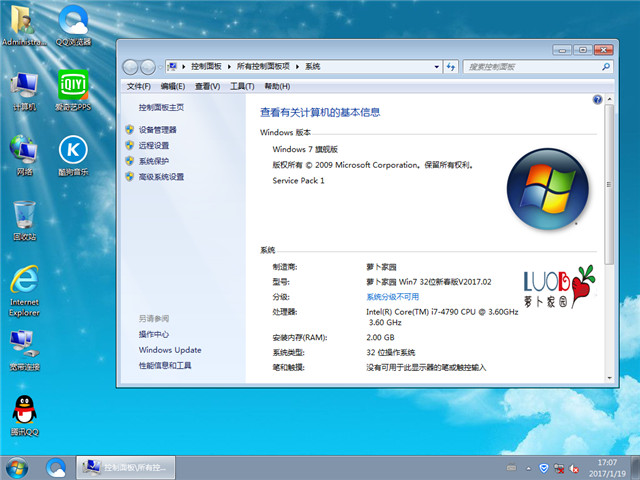Click the volume speaker tray icon

click(x=574, y=469)
